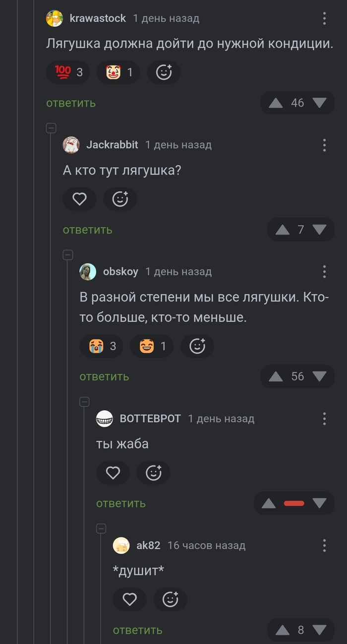Toggle the 100 emoji reaction on krawastock's comment
Image resolution: width=347 pixels, height=644 pixels.
[x=68, y=72]
